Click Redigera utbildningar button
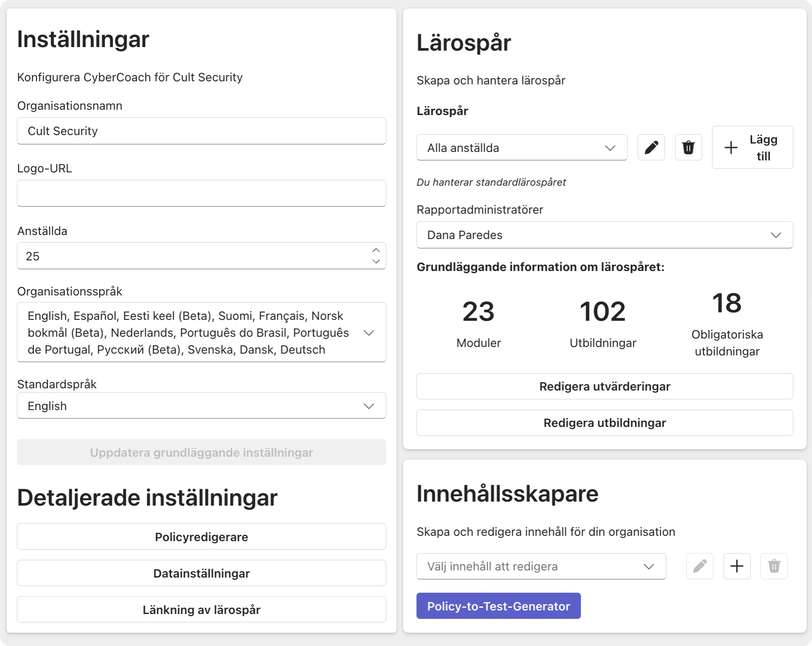 click(x=604, y=423)
